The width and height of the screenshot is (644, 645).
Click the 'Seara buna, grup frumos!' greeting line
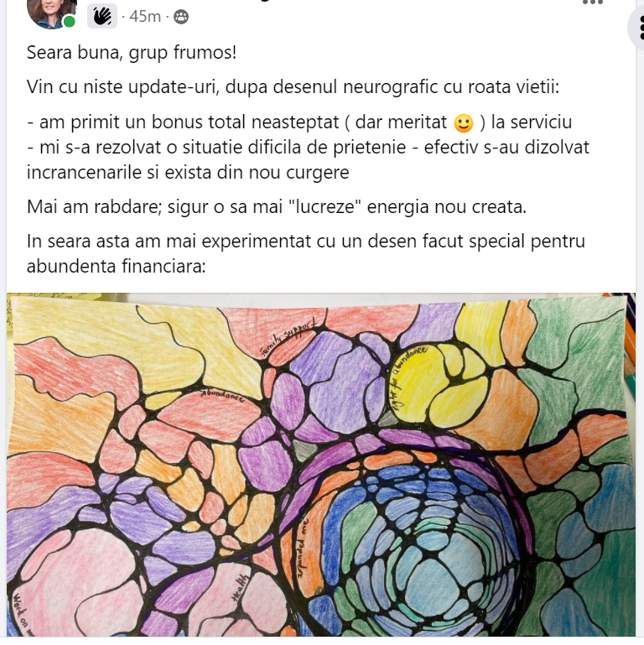pos(132,53)
